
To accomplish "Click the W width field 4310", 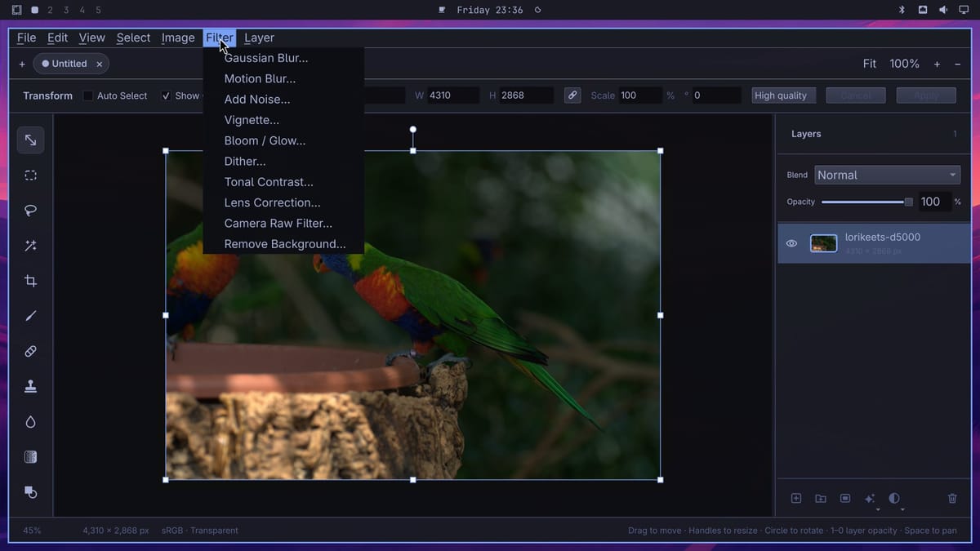I will coord(453,96).
